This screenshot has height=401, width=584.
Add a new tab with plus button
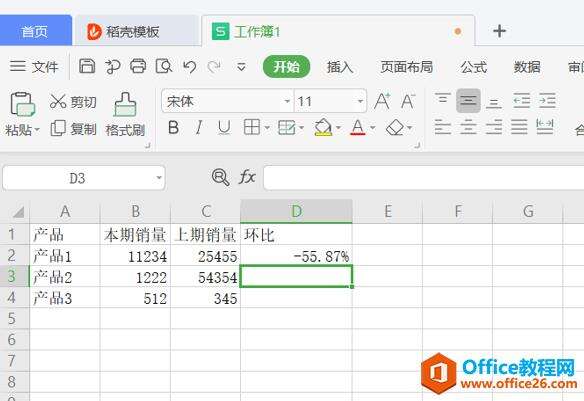click(x=499, y=31)
